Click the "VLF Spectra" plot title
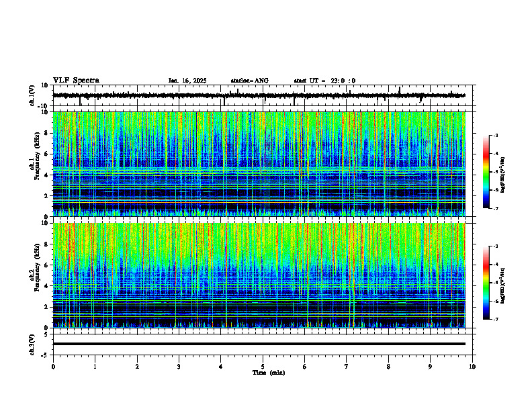The width and height of the screenshot is (532, 411). pos(77,81)
